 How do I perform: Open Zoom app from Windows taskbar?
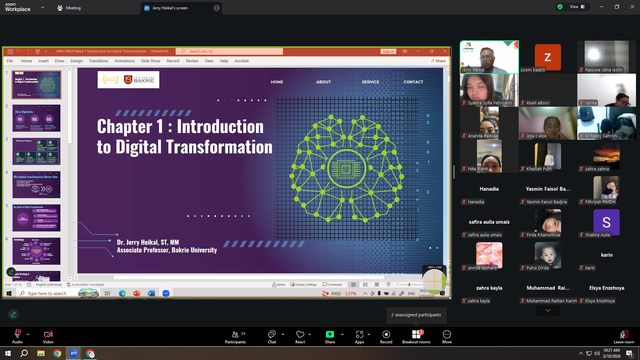73,353
